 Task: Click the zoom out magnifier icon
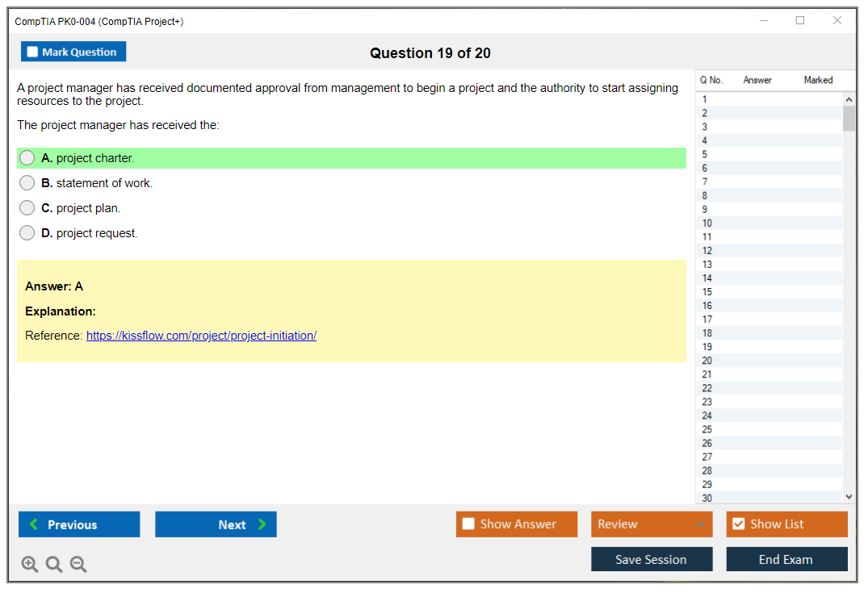[x=78, y=565]
